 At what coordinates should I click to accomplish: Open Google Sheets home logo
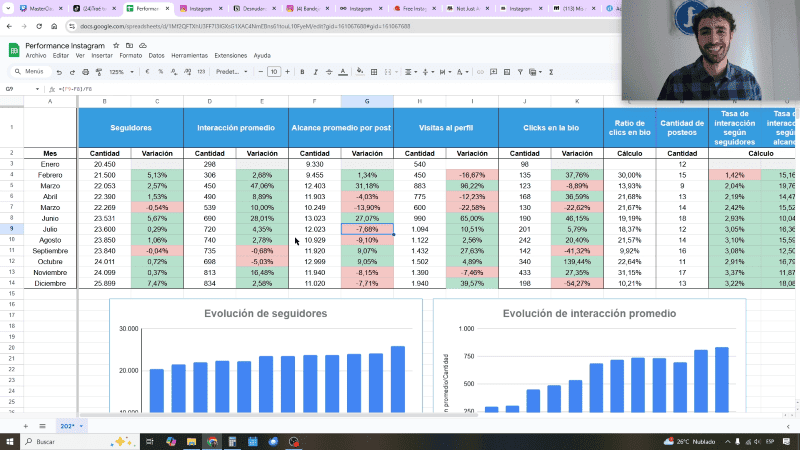[x=14, y=50]
